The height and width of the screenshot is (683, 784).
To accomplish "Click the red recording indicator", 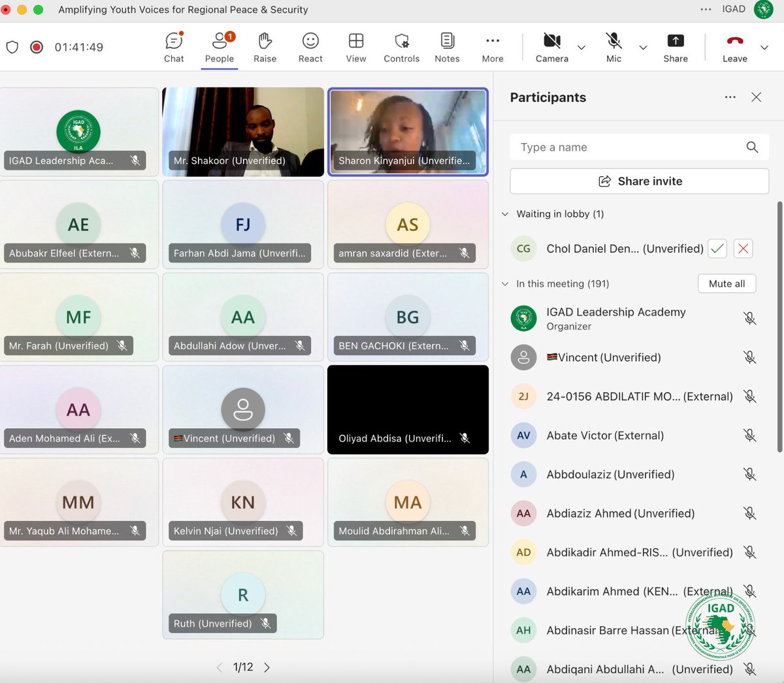I will coord(37,47).
